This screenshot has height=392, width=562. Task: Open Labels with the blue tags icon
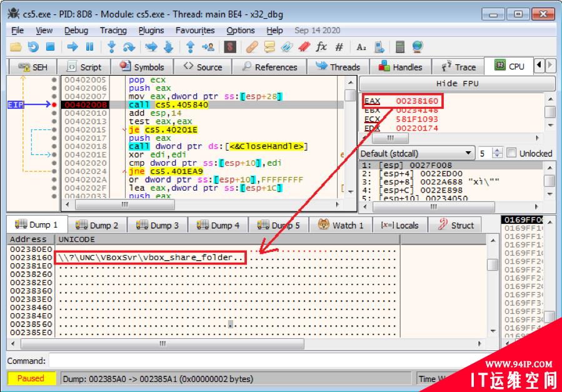pos(286,47)
